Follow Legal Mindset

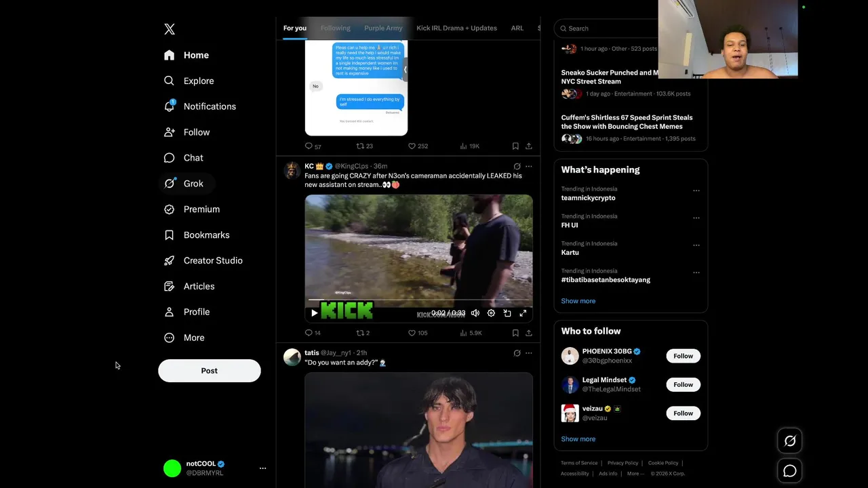click(683, 384)
